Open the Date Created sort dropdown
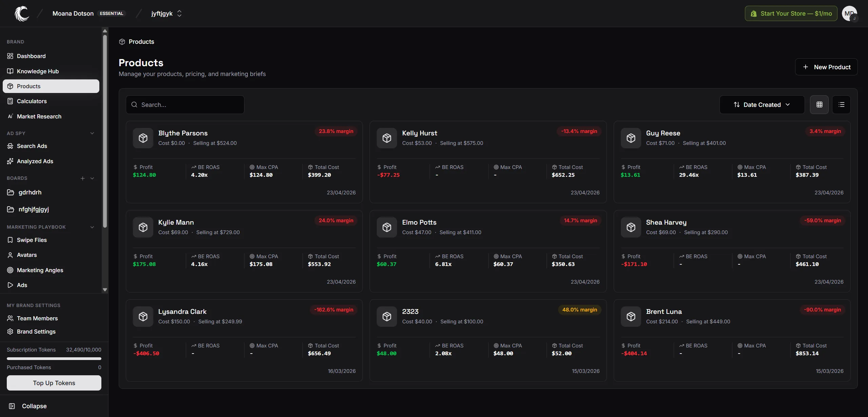Screen dimensions: 868x417 762,105
